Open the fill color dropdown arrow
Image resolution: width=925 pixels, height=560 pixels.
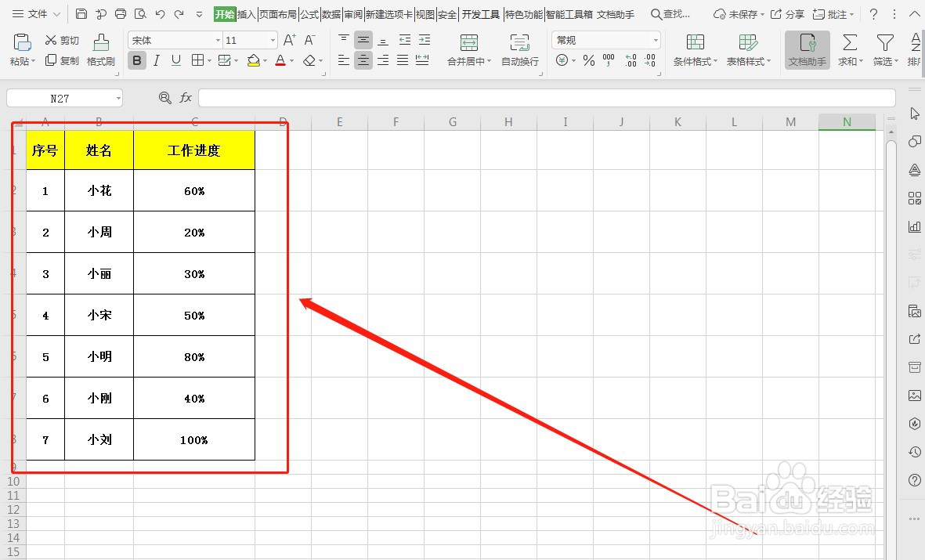click(265, 61)
